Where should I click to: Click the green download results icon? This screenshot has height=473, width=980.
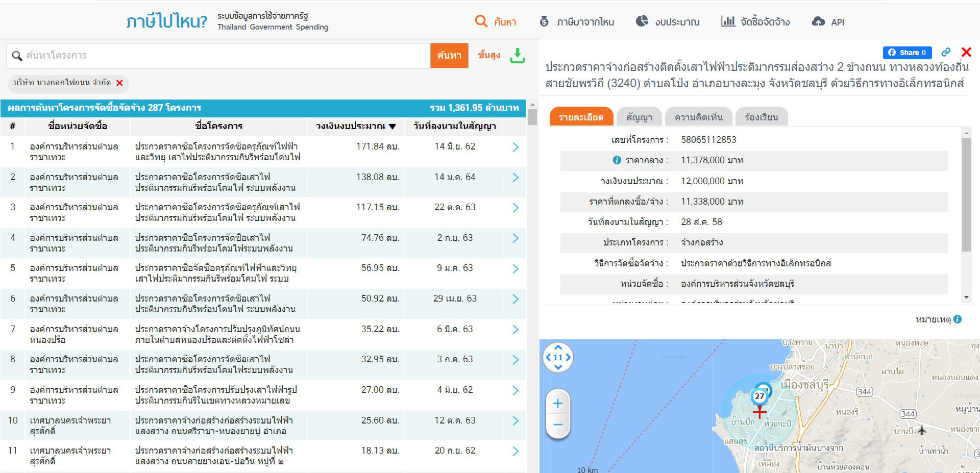[517, 56]
